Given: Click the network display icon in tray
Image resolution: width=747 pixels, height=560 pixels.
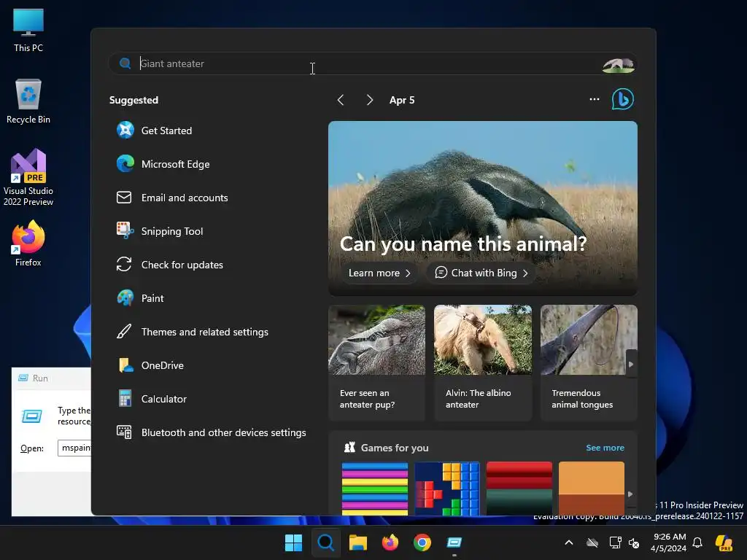Looking at the screenshot, I should (x=615, y=542).
